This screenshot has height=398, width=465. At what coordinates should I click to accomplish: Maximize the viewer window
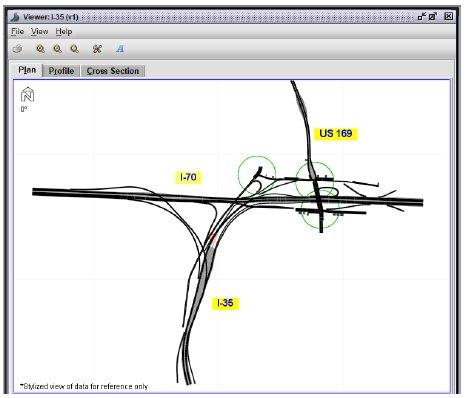click(433, 16)
